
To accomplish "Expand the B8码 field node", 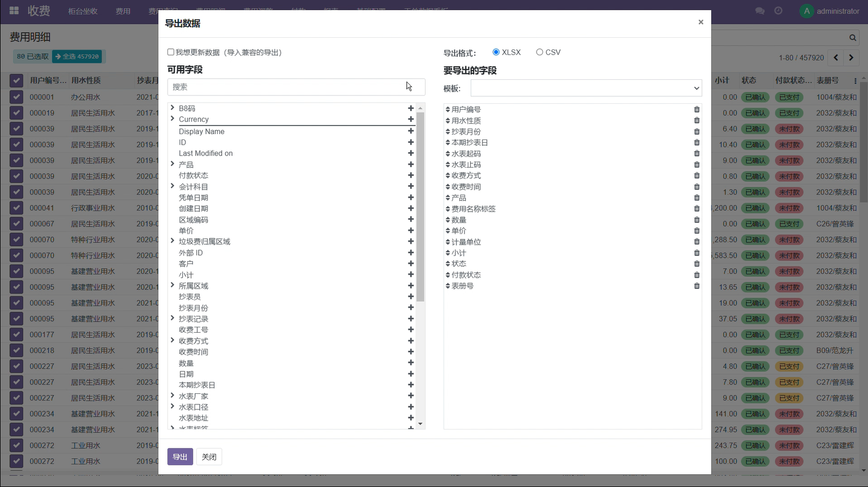I will (172, 108).
